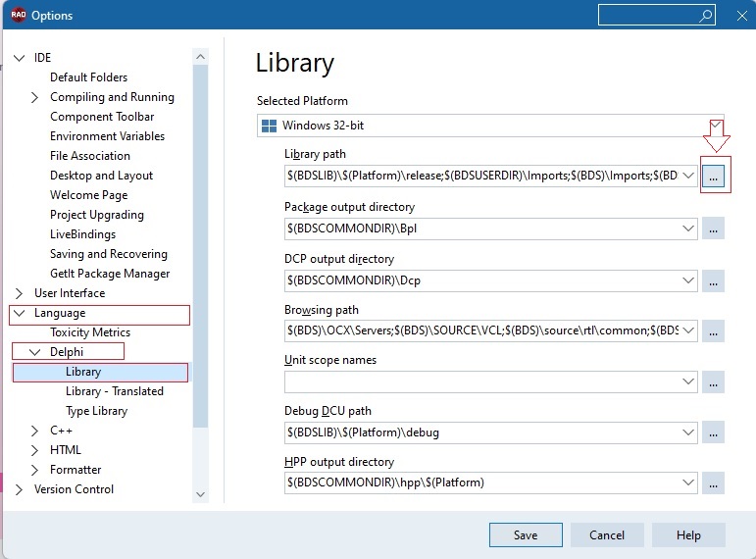Click tree scrollbar down arrow

[201, 494]
